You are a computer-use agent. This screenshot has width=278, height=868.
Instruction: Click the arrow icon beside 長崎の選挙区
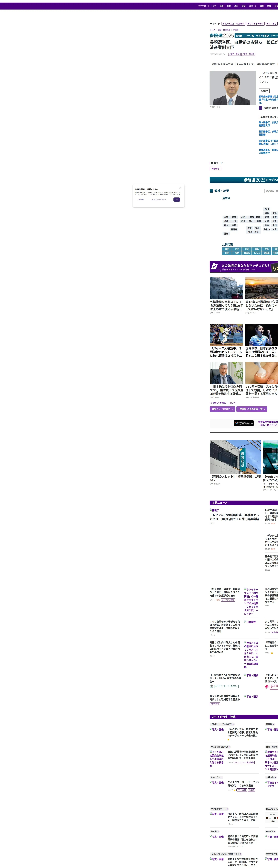pyautogui.click(x=260, y=108)
